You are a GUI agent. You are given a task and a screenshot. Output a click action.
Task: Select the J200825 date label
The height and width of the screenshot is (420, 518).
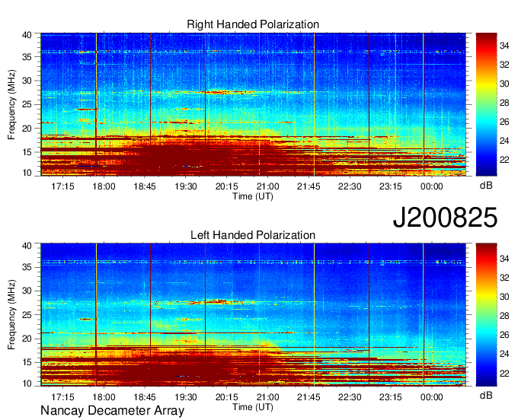point(445,218)
